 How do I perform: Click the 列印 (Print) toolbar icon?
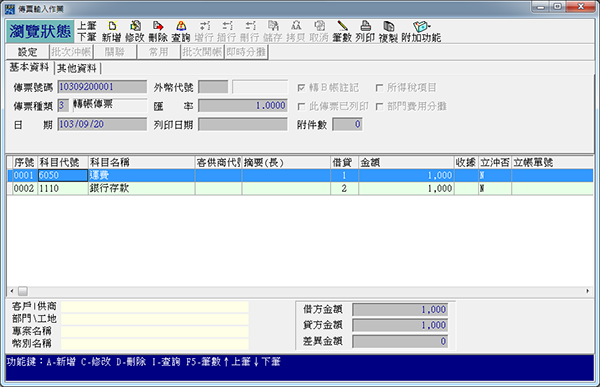[x=365, y=31]
